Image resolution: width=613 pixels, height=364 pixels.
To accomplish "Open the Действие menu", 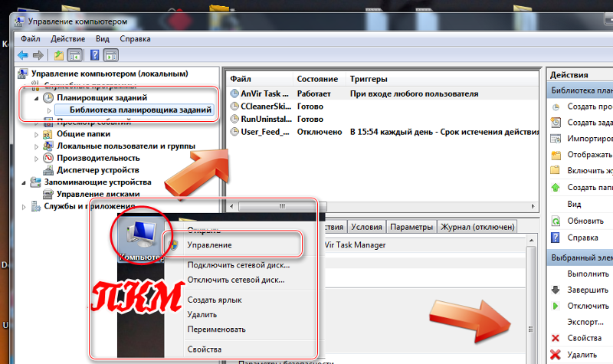I will pyautogui.click(x=67, y=38).
